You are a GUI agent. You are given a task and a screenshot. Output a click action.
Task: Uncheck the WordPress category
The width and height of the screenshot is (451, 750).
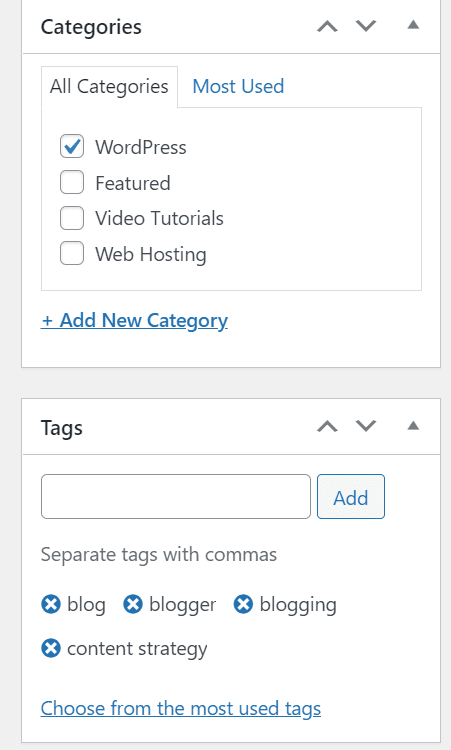72,146
